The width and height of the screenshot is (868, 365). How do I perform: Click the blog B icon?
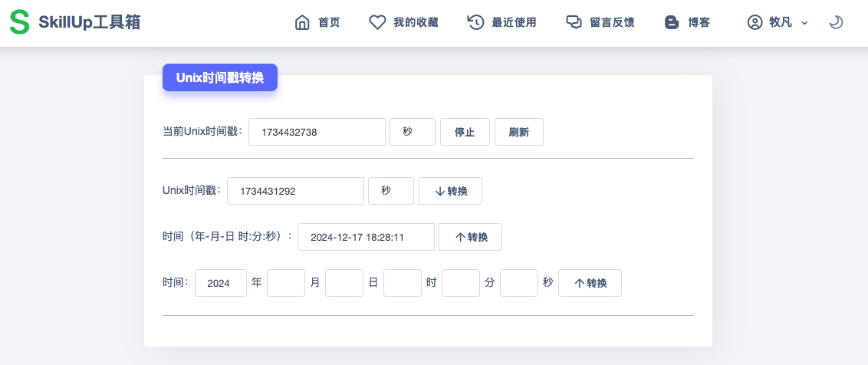tap(672, 22)
